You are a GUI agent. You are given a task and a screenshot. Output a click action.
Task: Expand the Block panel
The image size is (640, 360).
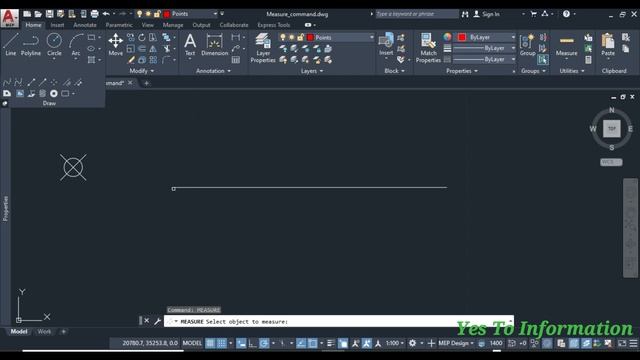[394, 71]
